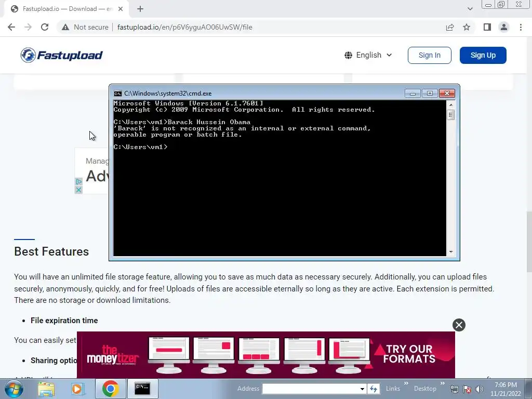The height and width of the screenshot is (399, 532).
Task: Expand the Links toolbar chevron
Action: [x=406, y=383]
